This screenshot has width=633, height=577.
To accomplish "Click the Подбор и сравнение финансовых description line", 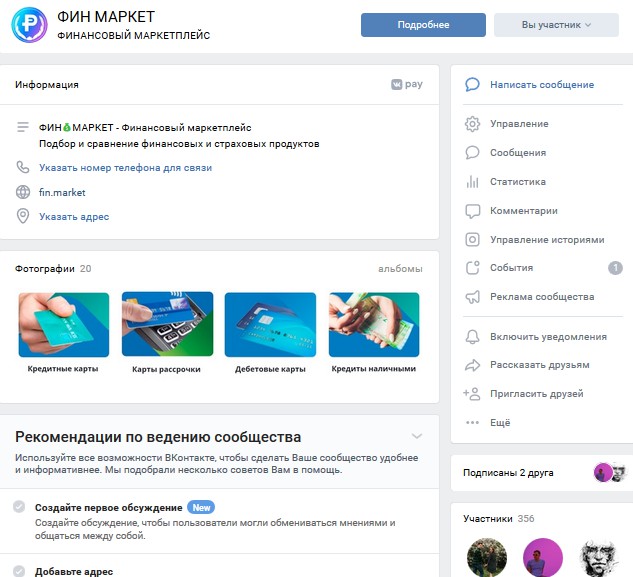I will [179, 144].
